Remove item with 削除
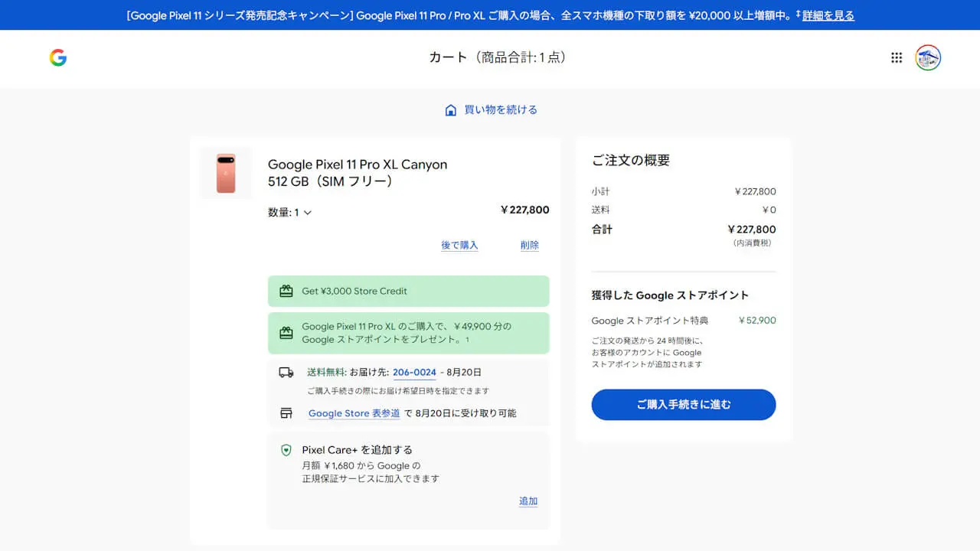980x551 pixels. [530, 246]
